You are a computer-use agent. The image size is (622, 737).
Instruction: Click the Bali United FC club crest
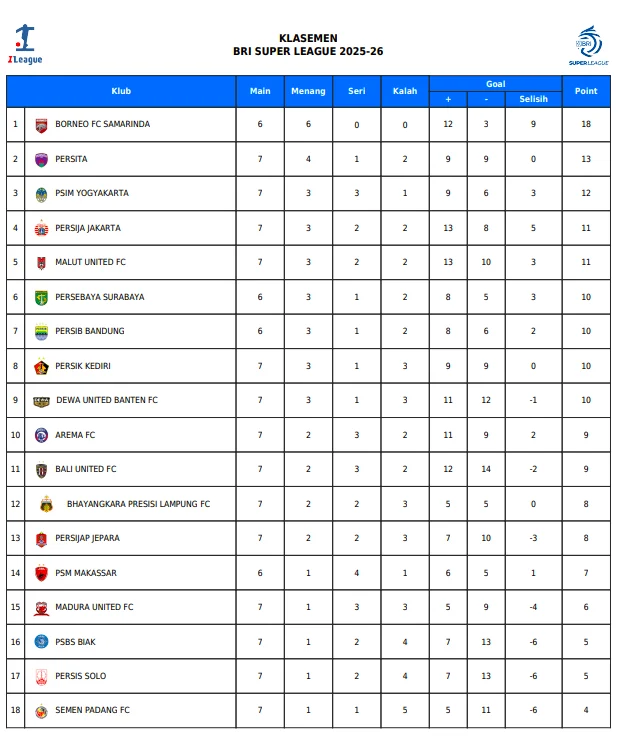tap(41, 470)
